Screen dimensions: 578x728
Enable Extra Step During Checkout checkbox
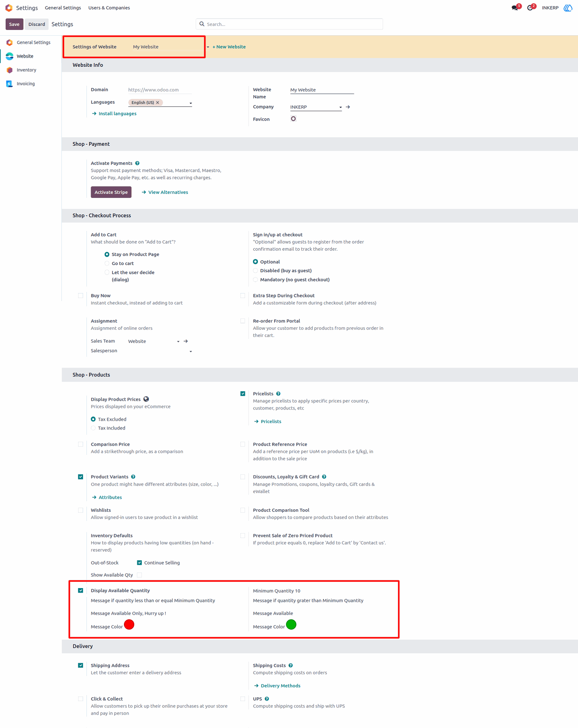pyautogui.click(x=243, y=296)
